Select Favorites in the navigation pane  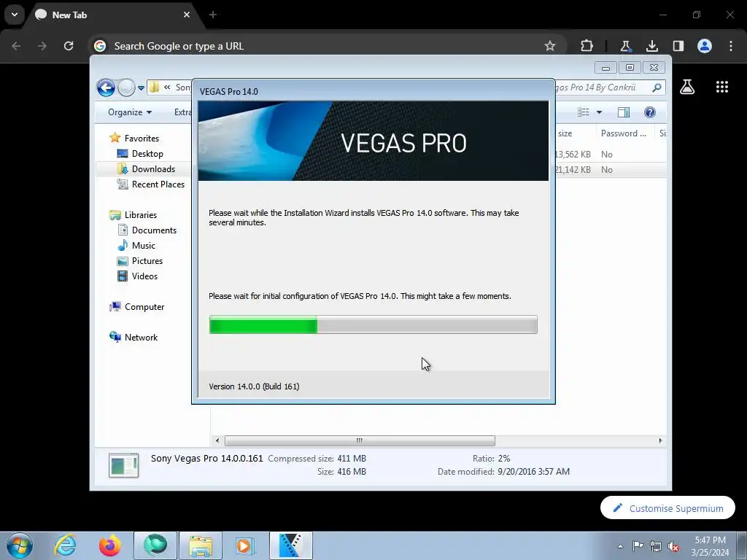[142, 138]
